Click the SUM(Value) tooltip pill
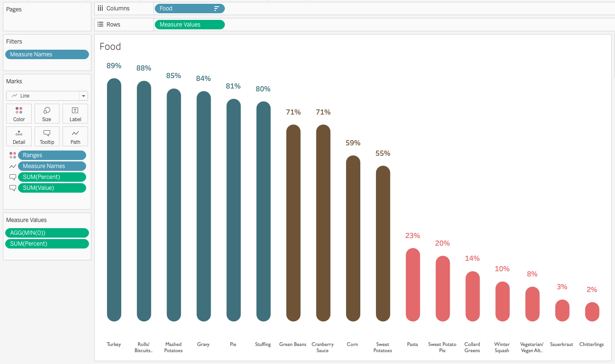615x364 pixels. (x=52, y=188)
